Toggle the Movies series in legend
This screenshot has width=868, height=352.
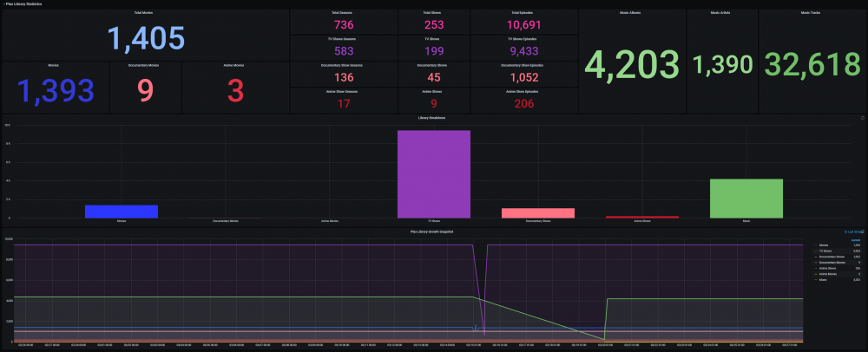pos(824,244)
